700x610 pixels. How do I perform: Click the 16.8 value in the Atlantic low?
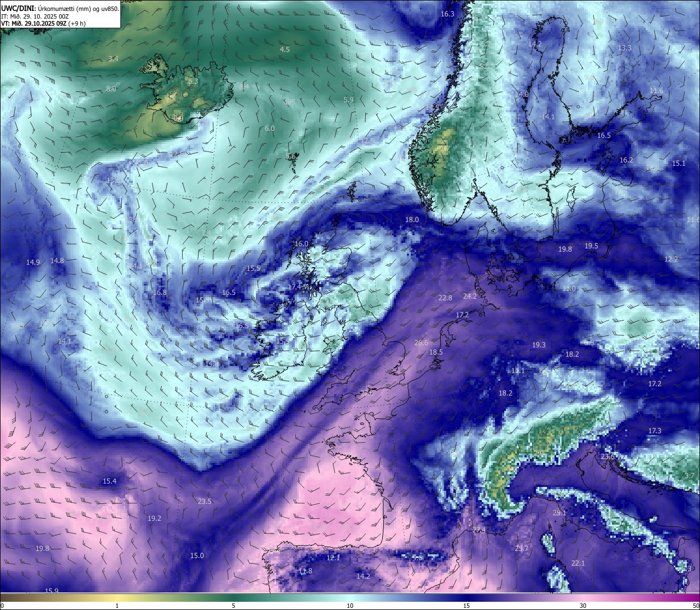[160, 292]
